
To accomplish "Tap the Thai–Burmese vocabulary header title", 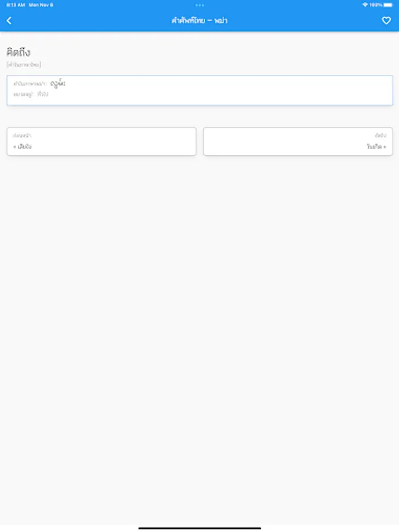I will [x=200, y=21].
